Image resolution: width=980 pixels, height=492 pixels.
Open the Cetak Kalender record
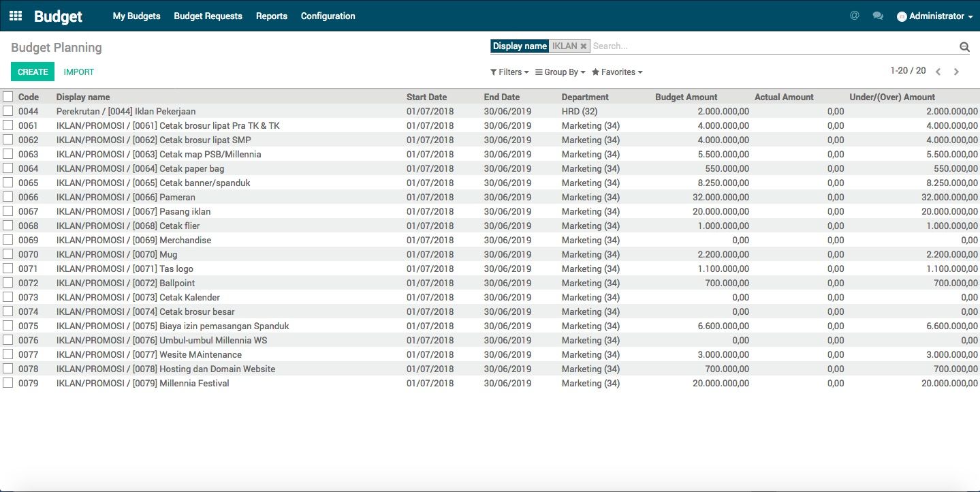(138, 297)
